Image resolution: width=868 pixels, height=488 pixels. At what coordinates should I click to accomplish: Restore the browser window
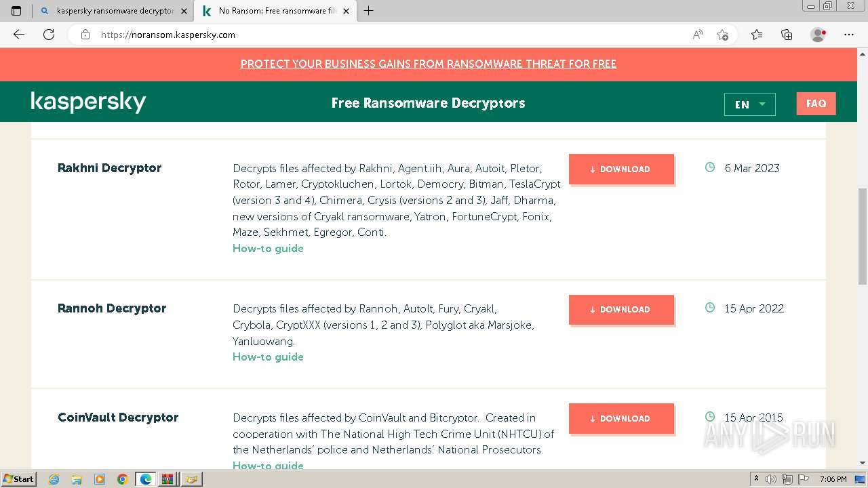[x=828, y=6]
